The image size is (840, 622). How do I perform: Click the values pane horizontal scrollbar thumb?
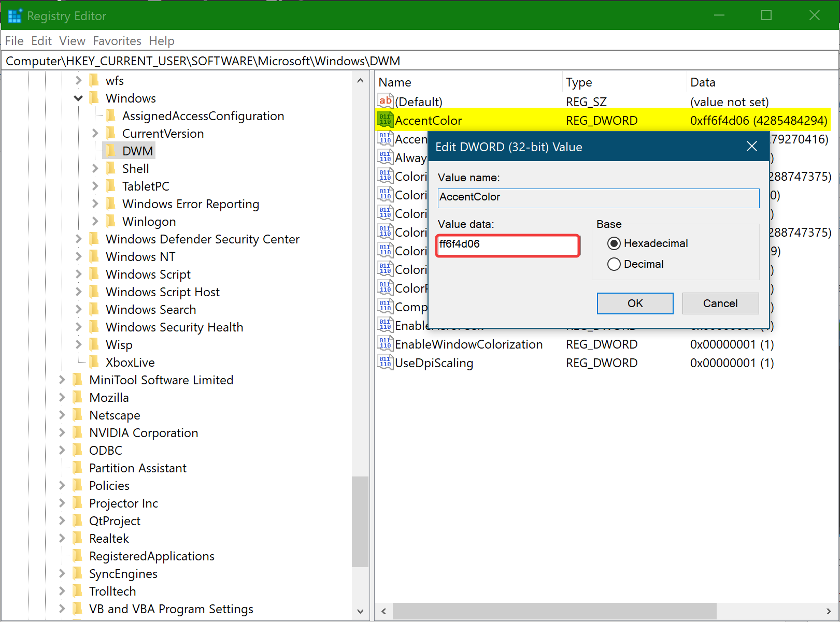coord(554,611)
